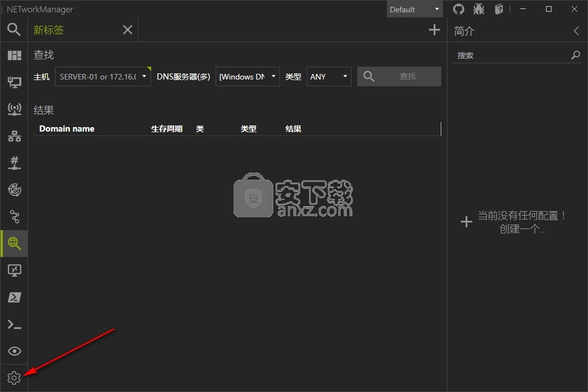
Task: Click in the 搜索 profile search field
Action: (512, 55)
